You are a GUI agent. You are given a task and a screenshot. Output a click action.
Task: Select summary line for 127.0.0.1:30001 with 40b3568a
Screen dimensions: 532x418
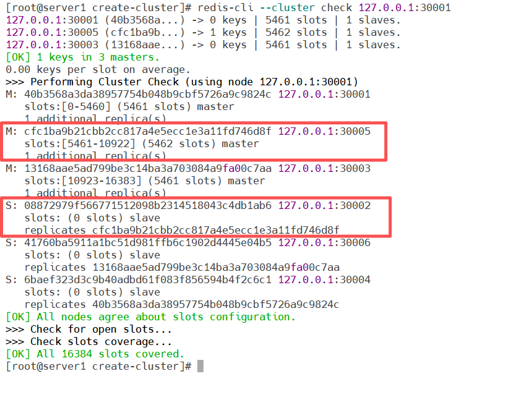click(204, 20)
